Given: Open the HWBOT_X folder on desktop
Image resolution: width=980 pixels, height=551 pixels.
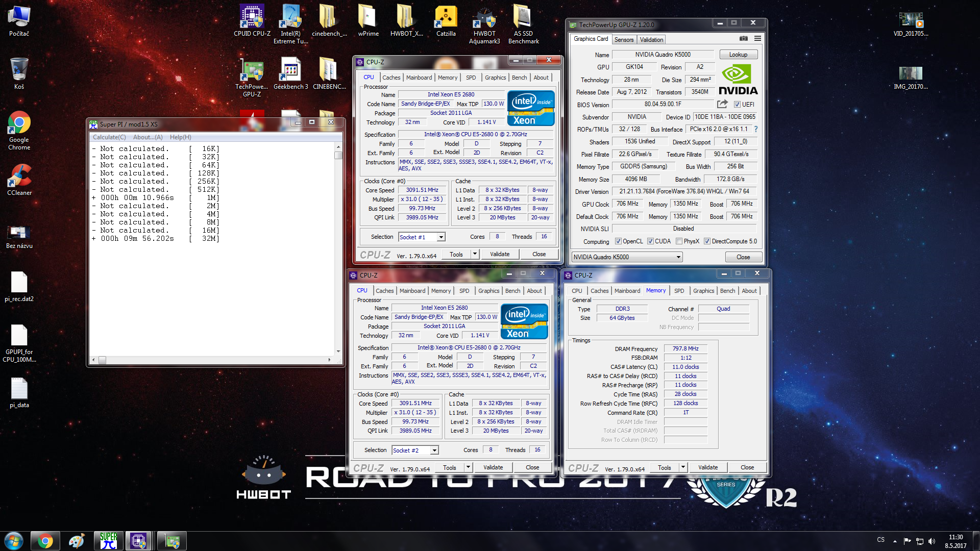Looking at the screenshot, I should point(406,21).
